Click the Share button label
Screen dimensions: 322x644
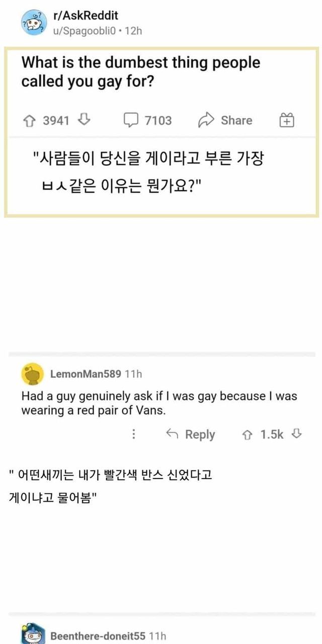[x=236, y=120]
